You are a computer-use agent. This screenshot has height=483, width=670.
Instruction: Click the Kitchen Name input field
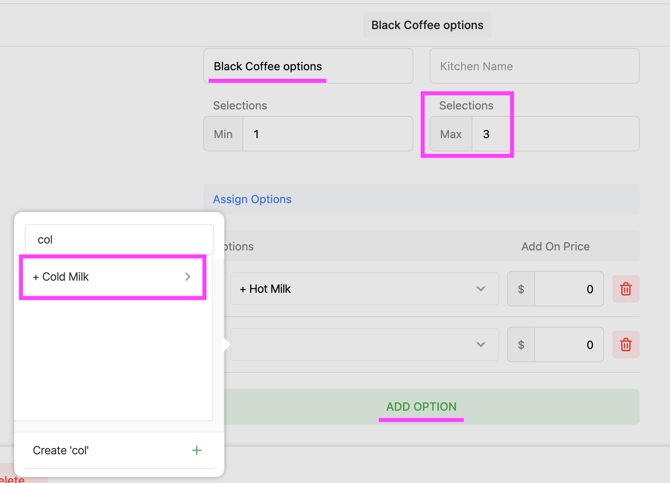pyautogui.click(x=534, y=67)
